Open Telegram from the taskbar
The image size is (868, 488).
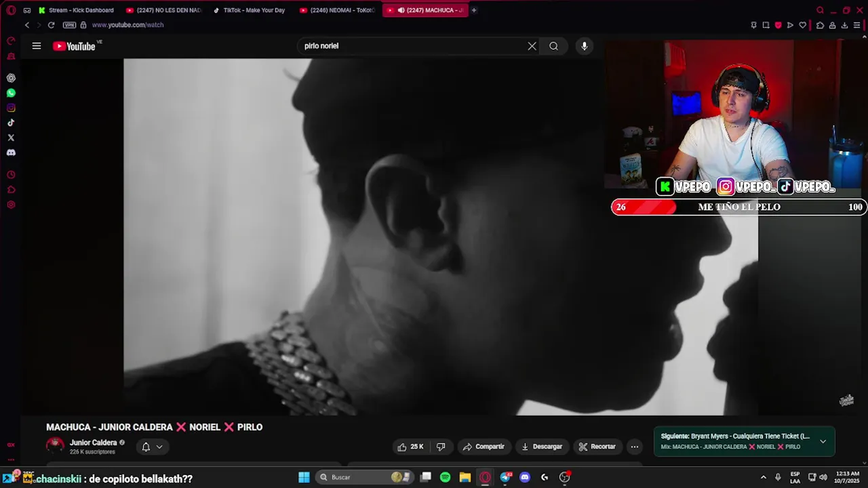(505, 477)
